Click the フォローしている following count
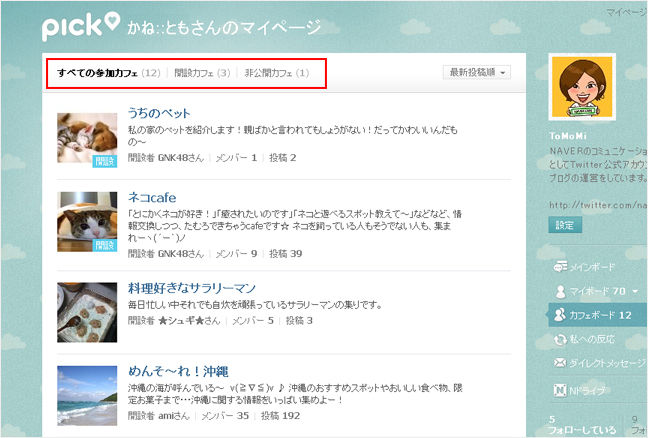This screenshot has height=438, width=648. coord(581,425)
